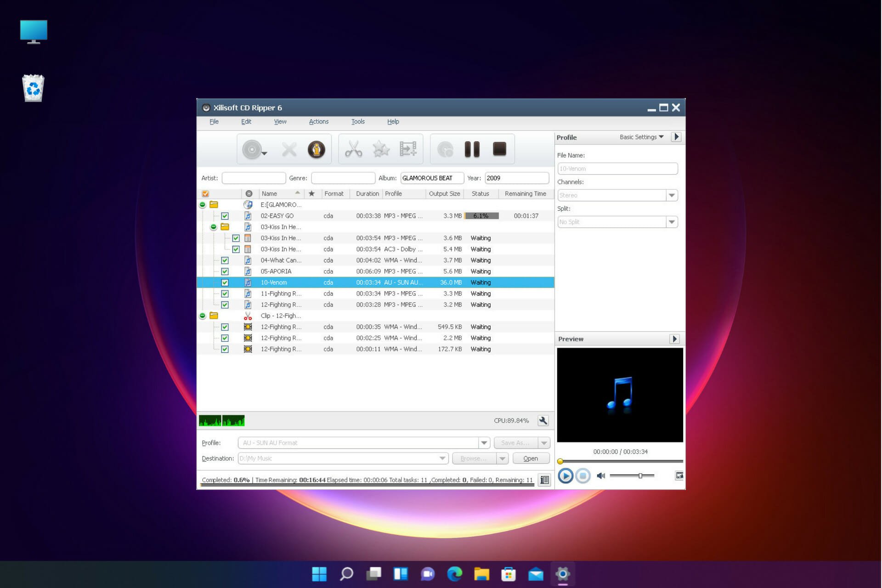Click the disc column header icon
This screenshot has height=588, width=882.
click(249, 193)
